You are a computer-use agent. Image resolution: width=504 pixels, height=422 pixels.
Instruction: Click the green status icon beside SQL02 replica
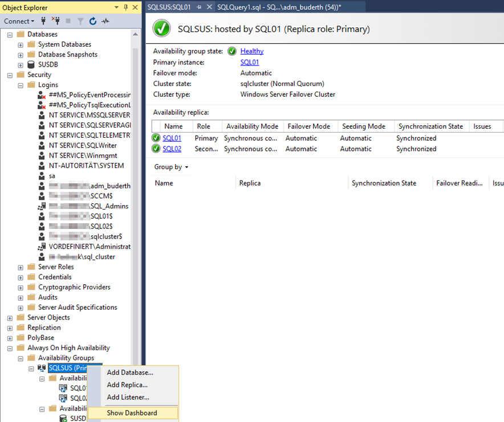tap(156, 149)
